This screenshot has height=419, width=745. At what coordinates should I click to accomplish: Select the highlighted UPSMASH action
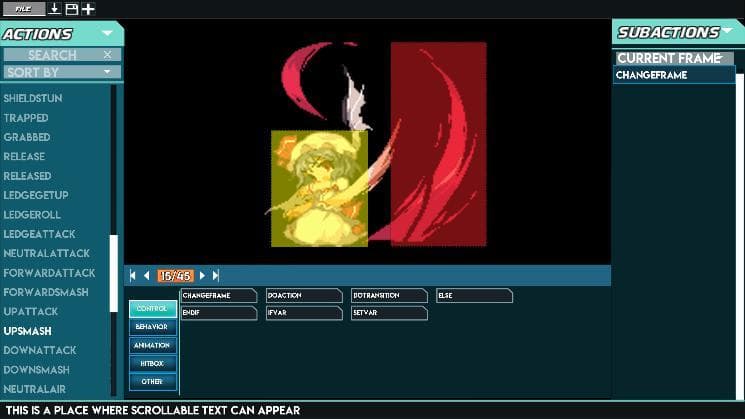pos(28,331)
